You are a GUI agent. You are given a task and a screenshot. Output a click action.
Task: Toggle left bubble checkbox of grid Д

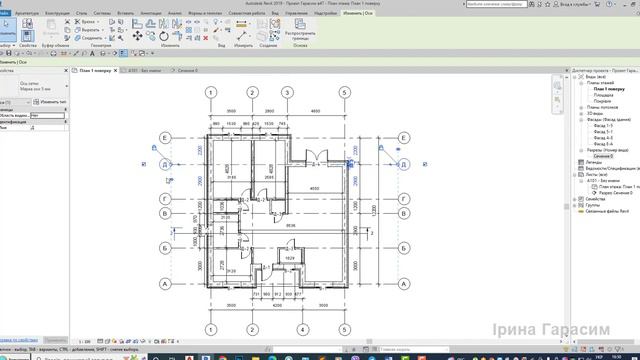click(x=144, y=164)
